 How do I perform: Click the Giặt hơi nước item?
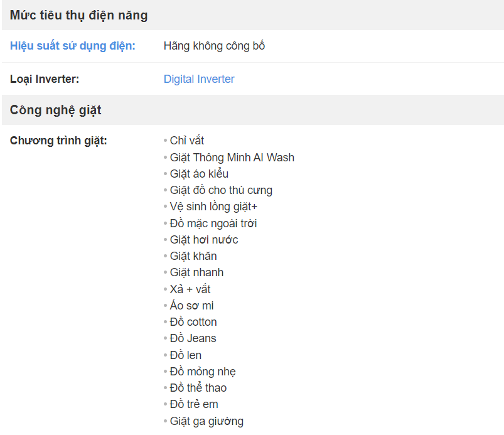click(204, 240)
